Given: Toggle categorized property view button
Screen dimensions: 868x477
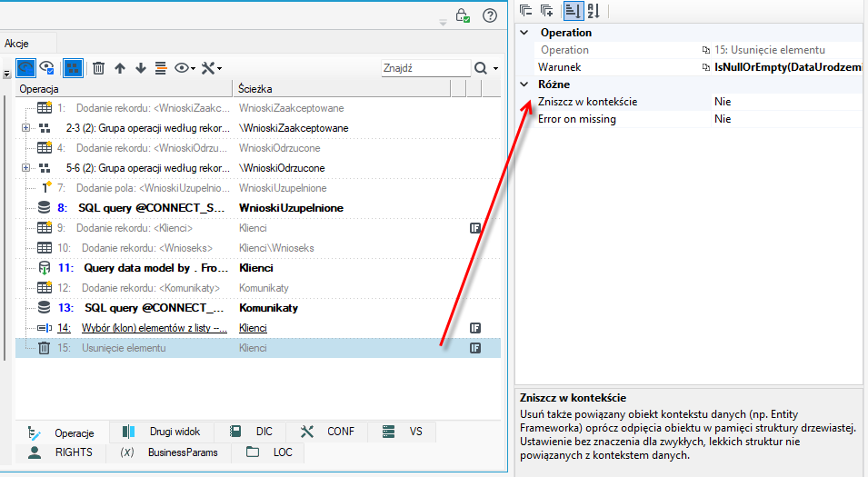Looking at the screenshot, I should tap(573, 11).
